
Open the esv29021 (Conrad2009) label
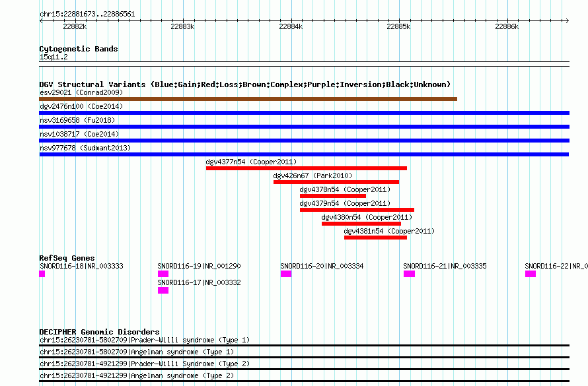pyautogui.click(x=81, y=92)
